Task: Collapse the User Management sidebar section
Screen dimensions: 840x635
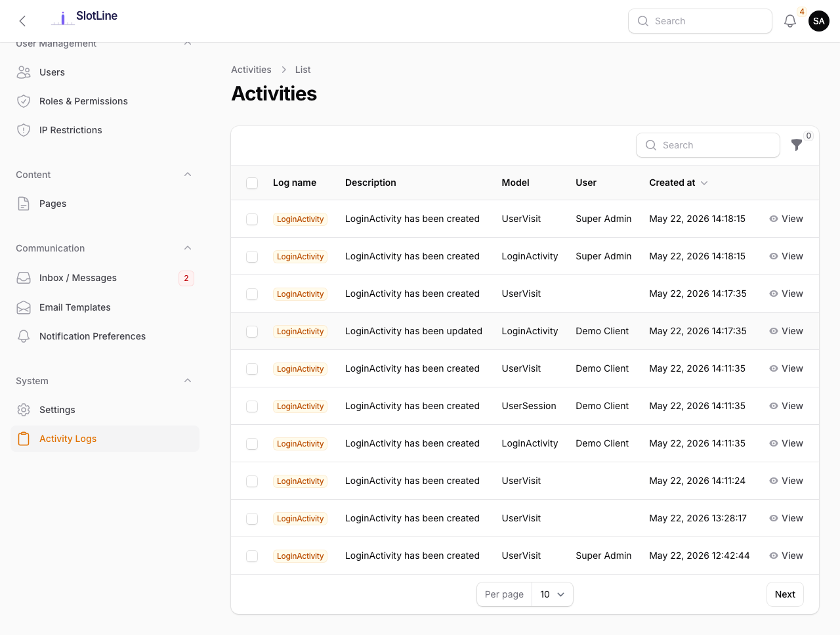Action: pos(188,43)
